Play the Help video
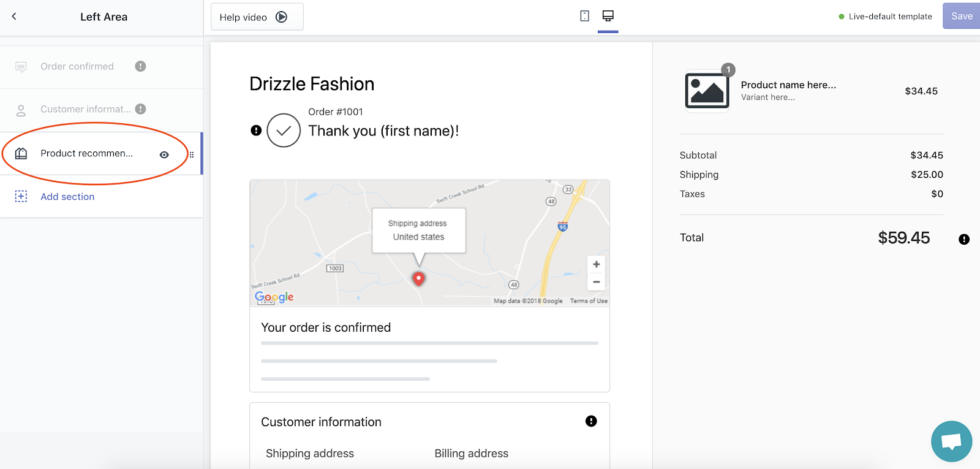The width and height of the screenshot is (980, 469). click(257, 17)
